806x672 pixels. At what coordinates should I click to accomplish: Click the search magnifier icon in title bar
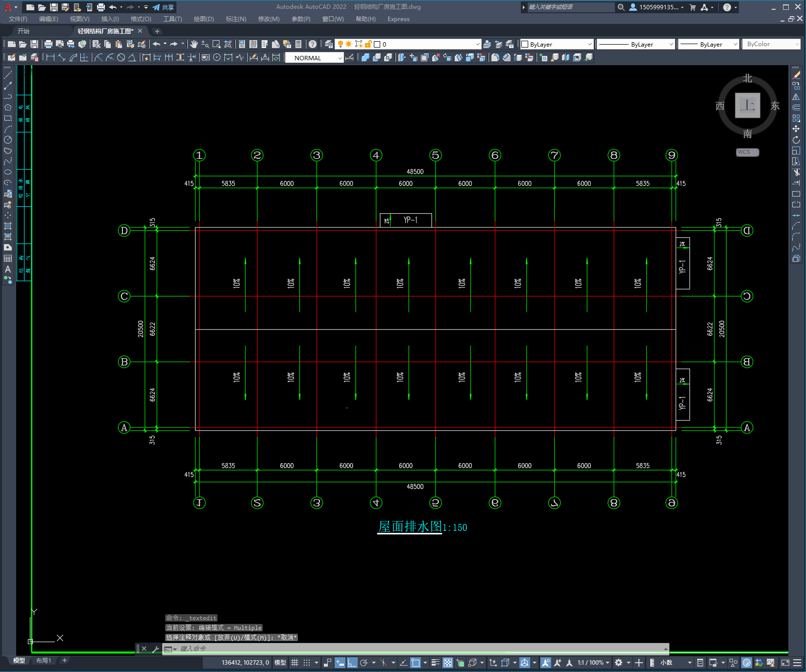(621, 7)
